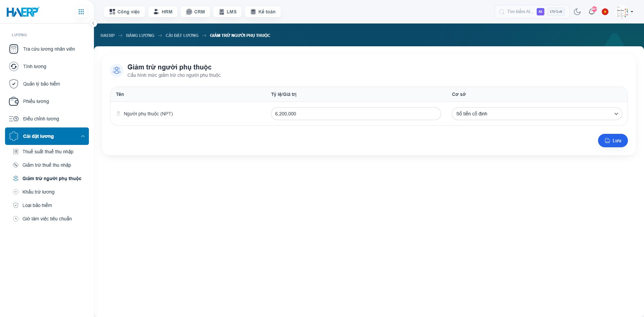This screenshot has height=317, width=644.
Task: Expand the Số tiền cố định dropdown
Action: click(x=537, y=114)
